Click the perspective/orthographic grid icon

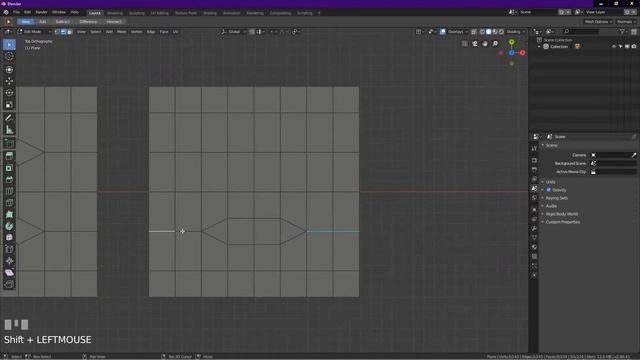(x=464, y=44)
